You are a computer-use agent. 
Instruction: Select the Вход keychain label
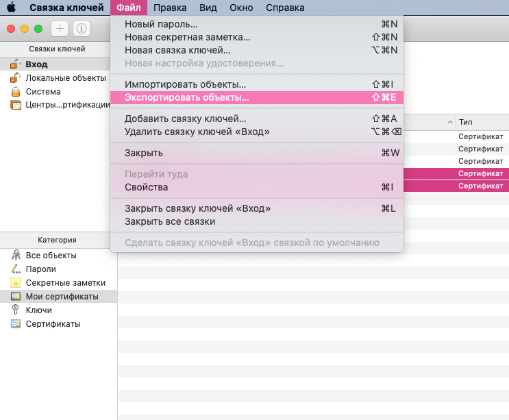pos(37,64)
